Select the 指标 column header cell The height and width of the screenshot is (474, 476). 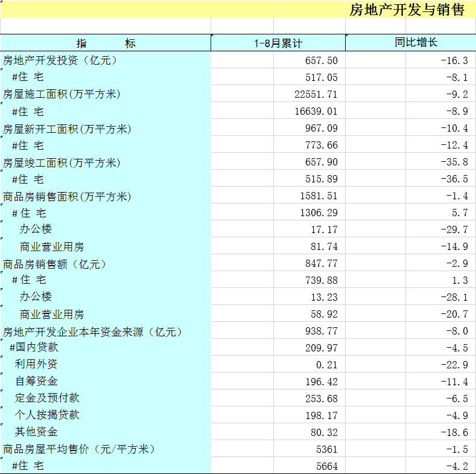[x=106, y=43]
